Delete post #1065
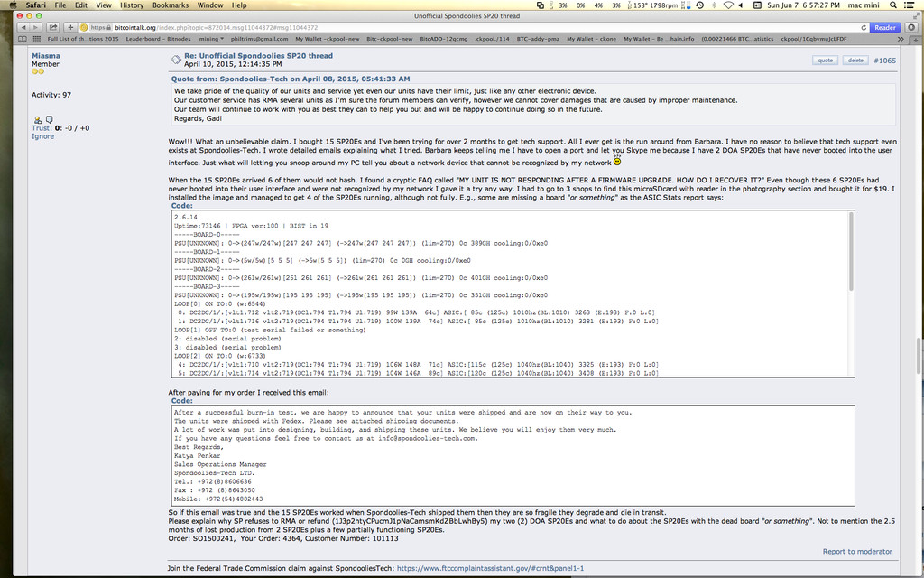Image resolution: width=924 pixels, height=578 pixels. 855,61
